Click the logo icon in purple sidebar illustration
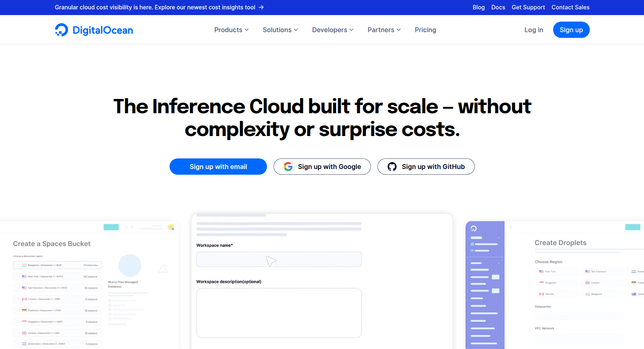This screenshot has height=349, width=644. tap(474, 228)
